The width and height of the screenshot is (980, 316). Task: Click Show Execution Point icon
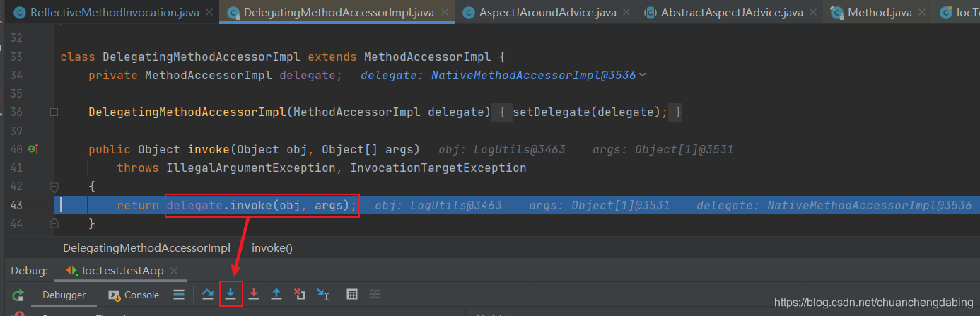(x=180, y=295)
